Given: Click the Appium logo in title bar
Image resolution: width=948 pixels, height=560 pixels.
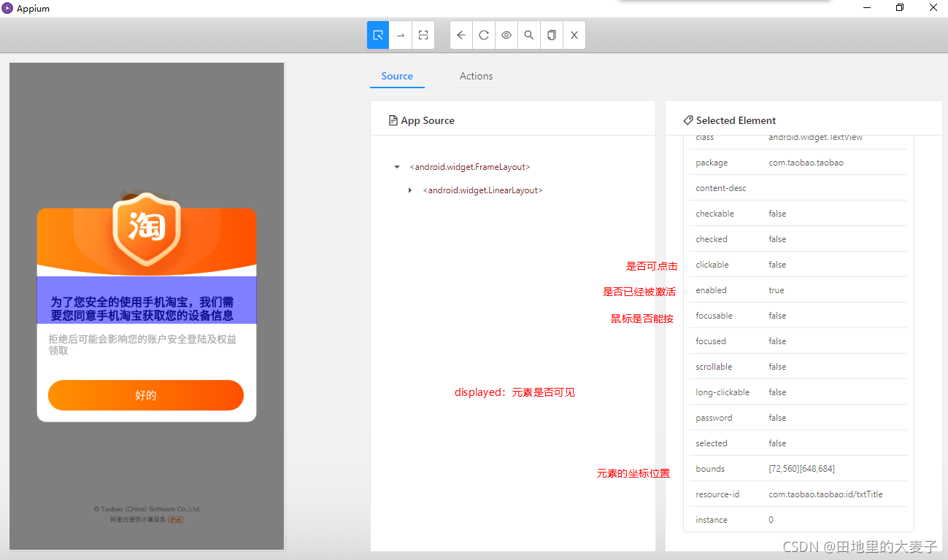Looking at the screenshot, I should click(7, 8).
